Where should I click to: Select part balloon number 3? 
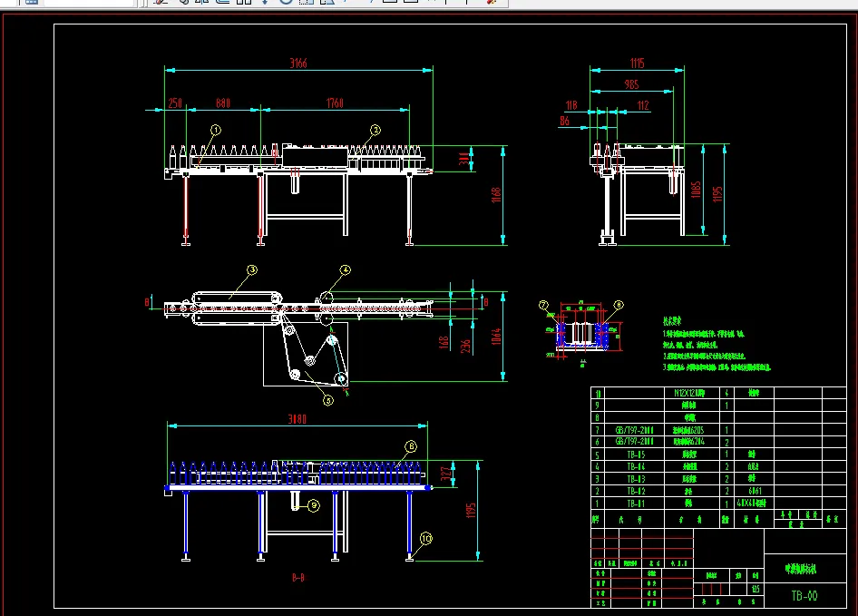(x=252, y=270)
